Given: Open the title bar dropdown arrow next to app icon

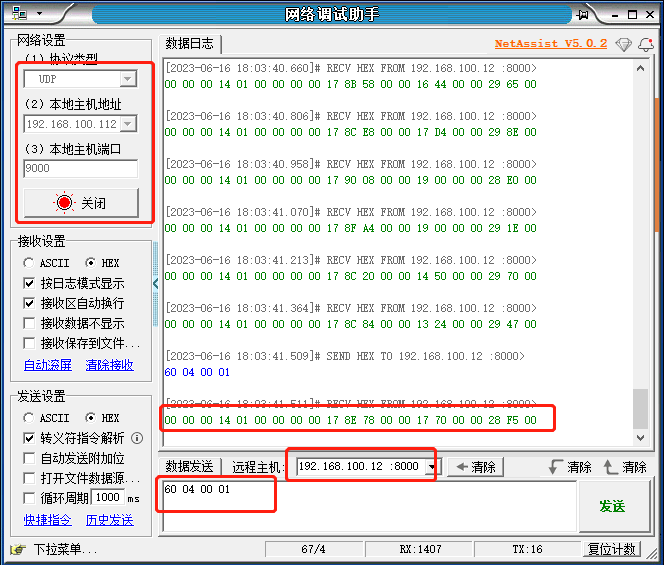Looking at the screenshot, I should tap(39, 14).
